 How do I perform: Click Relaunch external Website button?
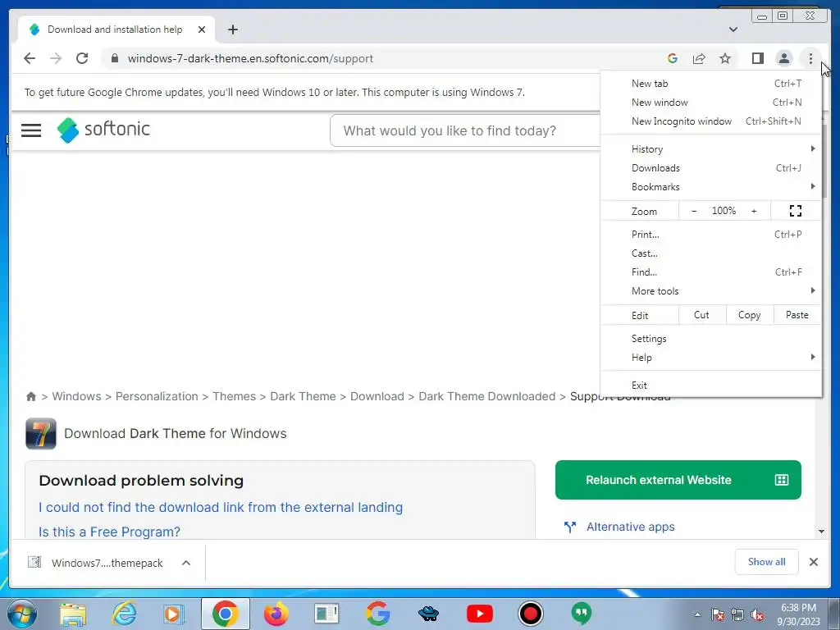click(678, 480)
